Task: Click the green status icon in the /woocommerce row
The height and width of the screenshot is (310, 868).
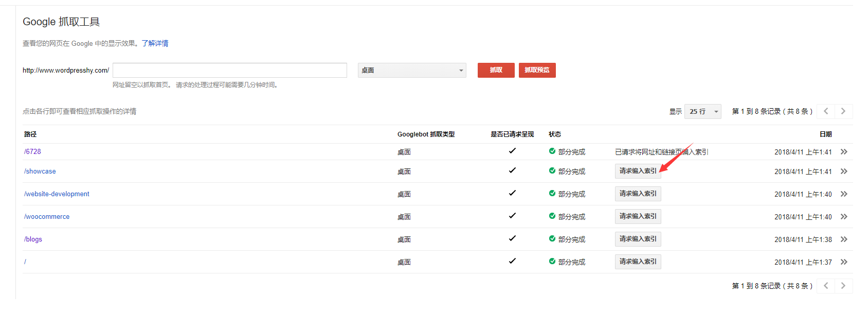Action: click(x=552, y=216)
